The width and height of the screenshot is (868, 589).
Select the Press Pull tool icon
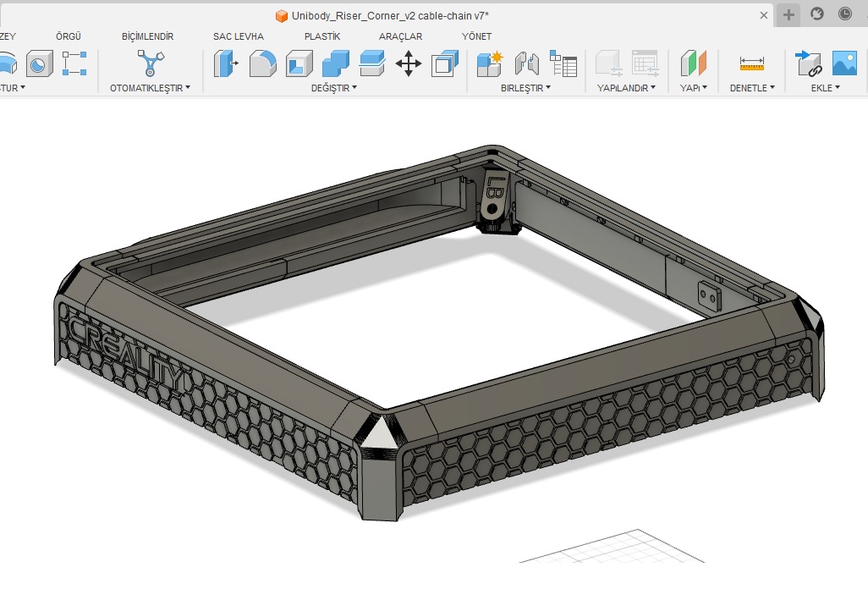[226, 63]
